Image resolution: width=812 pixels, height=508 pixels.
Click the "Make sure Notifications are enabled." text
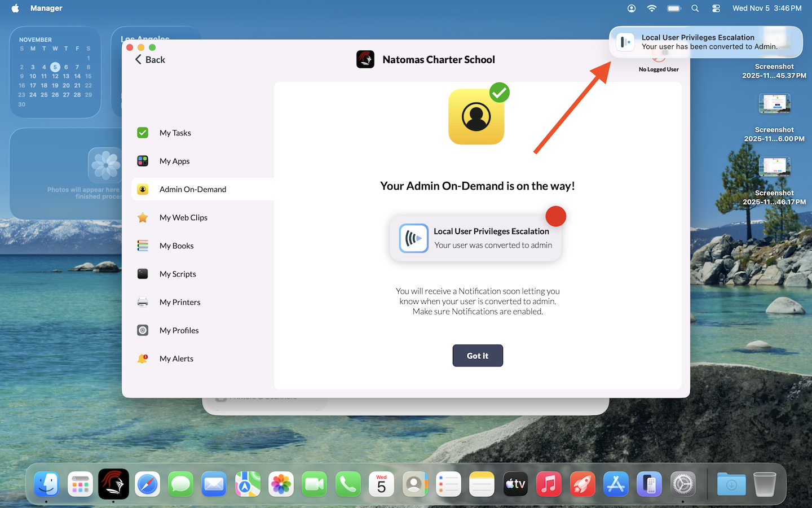(478, 312)
